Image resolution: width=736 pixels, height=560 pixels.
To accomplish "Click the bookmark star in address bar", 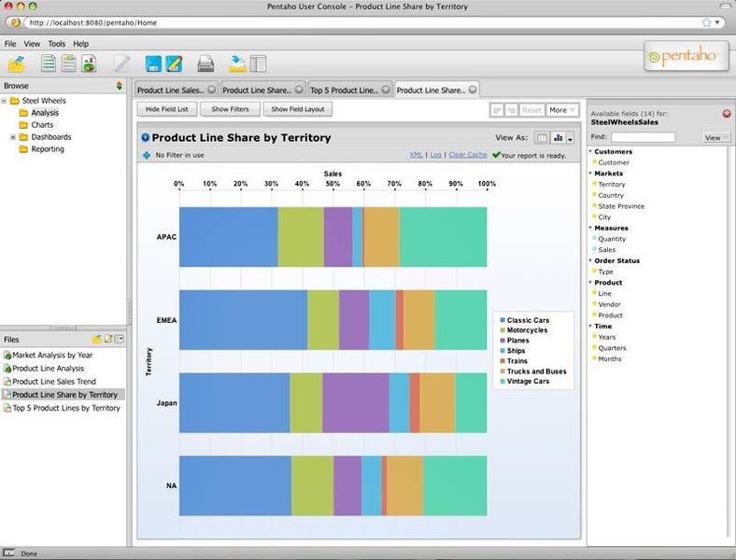I will pyautogui.click(x=706, y=22).
